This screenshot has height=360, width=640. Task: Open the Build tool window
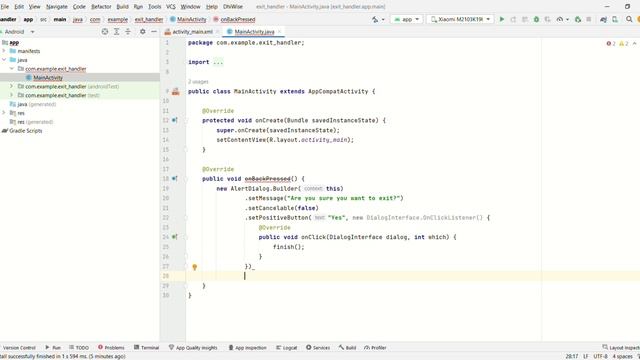pos(347,347)
